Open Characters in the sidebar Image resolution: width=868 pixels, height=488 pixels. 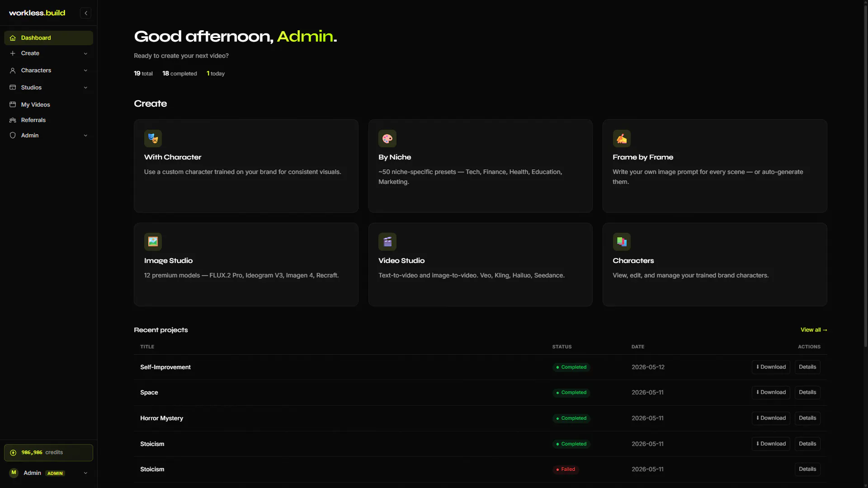point(48,70)
